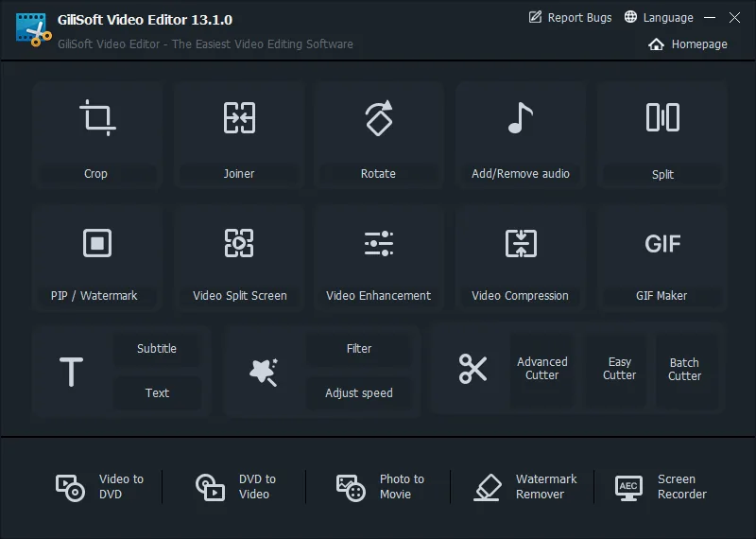This screenshot has height=539, width=756.
Task: Click the DVD to Video icon
Action: 210,487
